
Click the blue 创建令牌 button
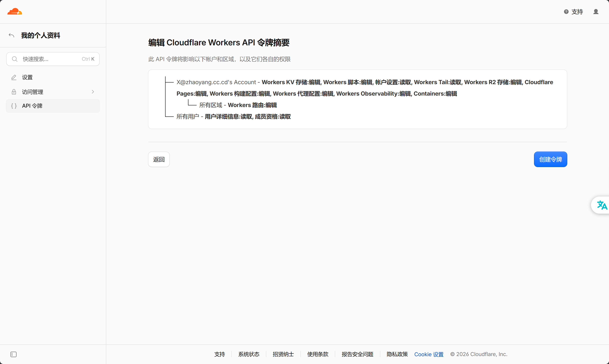coord(550,159)
